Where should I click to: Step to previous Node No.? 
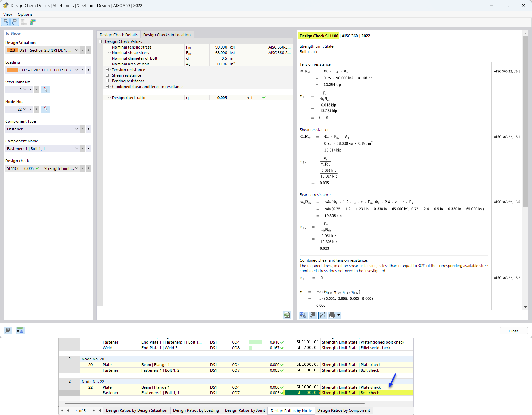click(31, 109)
